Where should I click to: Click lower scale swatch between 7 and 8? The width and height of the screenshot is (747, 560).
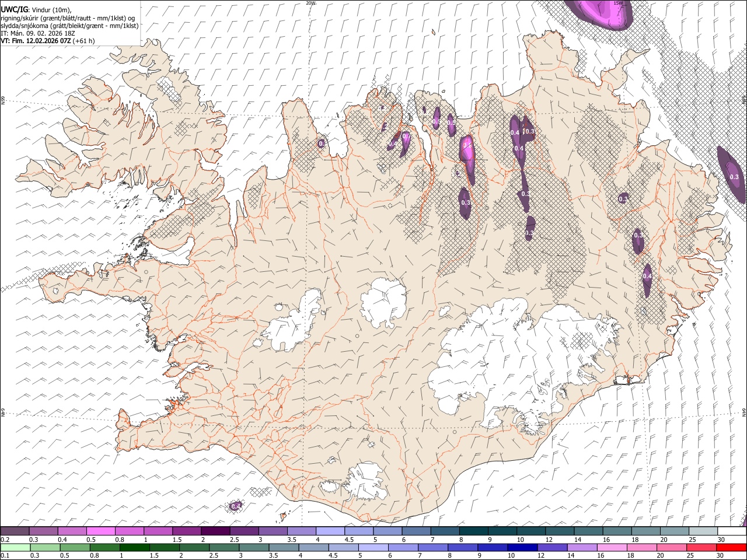[x=433, y=548]
